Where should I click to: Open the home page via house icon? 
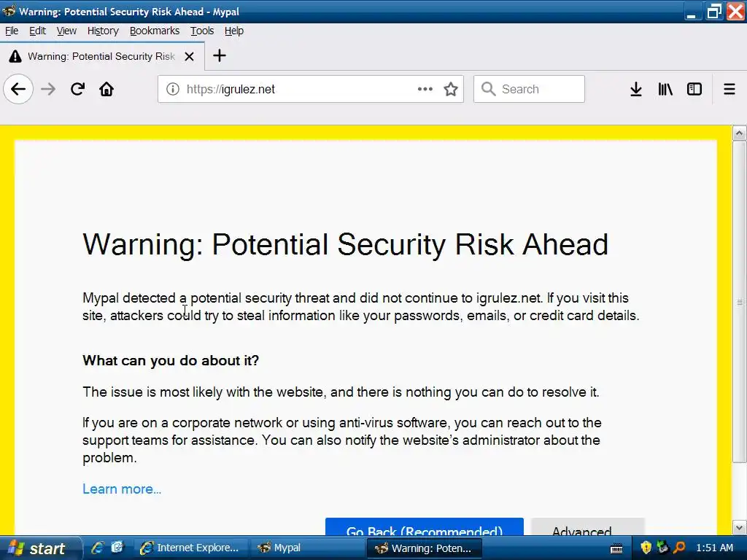tap(107, 89)
